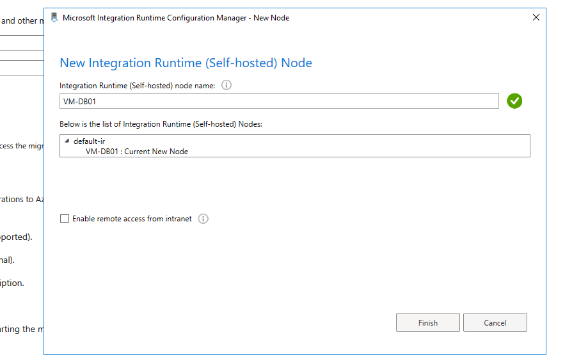Image resolution: width=588 pixels, height=364 pixels.
Task: Click the background text ending 'ported).'
Action: pos(17,237)
